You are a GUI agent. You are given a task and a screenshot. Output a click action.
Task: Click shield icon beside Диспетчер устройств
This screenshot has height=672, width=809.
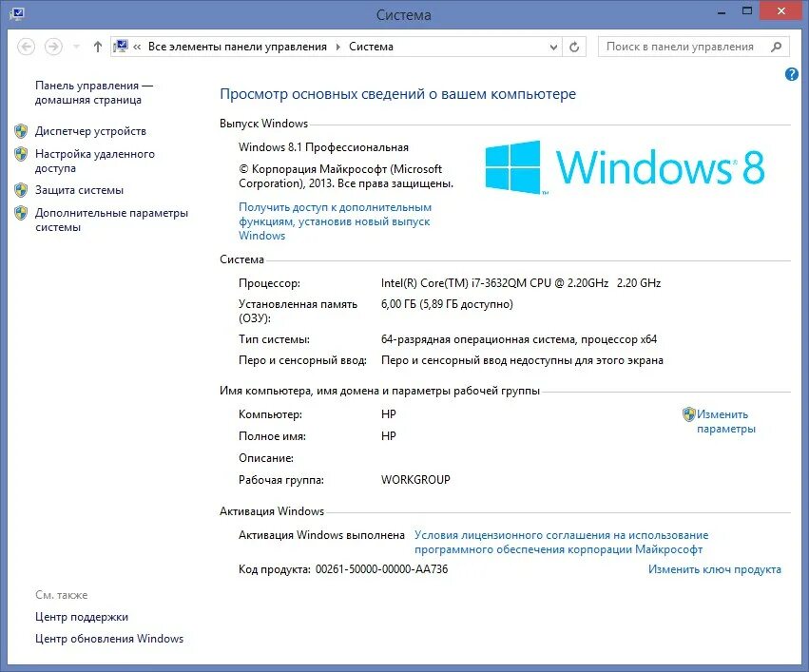tap(21, 131)
